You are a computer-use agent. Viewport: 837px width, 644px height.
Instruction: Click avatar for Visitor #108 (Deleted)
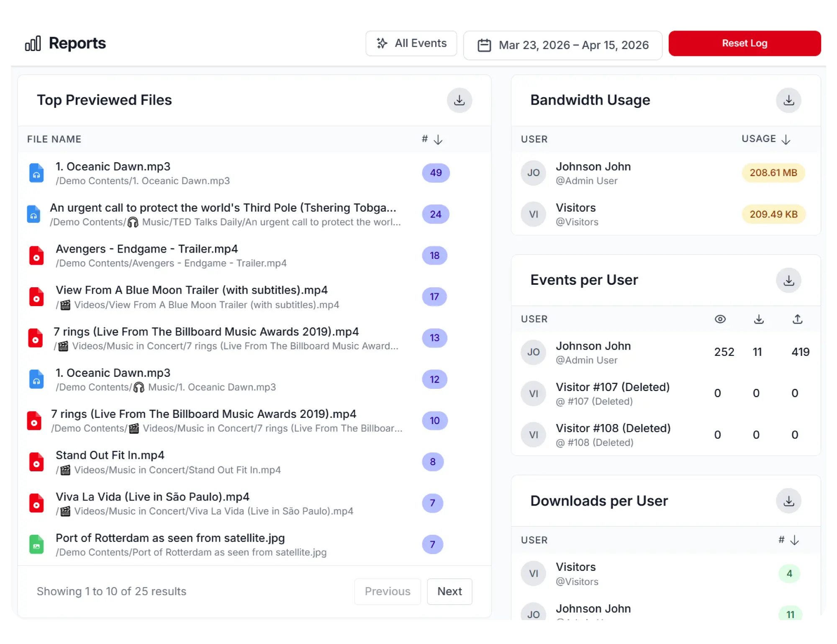tap(533, 435)
